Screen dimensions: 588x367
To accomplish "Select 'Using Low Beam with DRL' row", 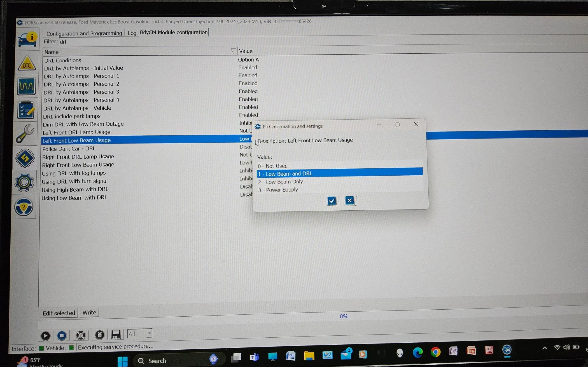I will tap(74, 198).
